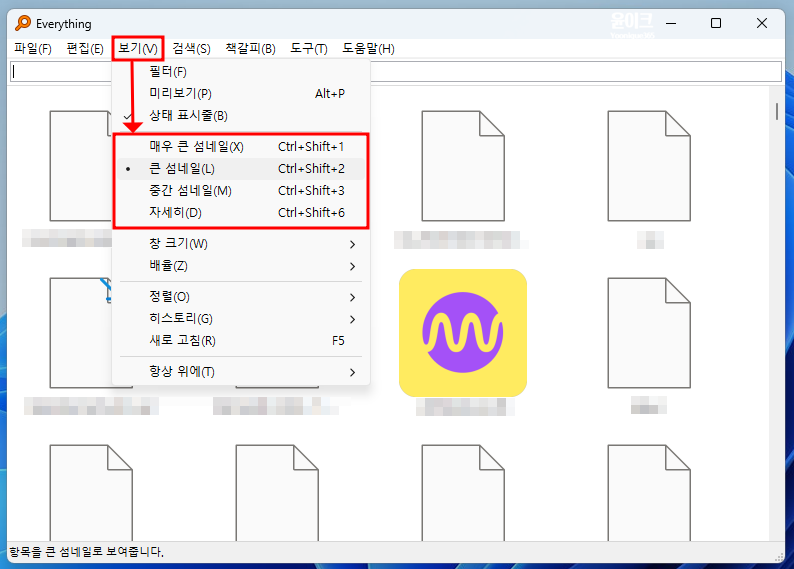Switch to 자세히(D) details view
This screenshot has height=569, width=794.
pos(241,213)
